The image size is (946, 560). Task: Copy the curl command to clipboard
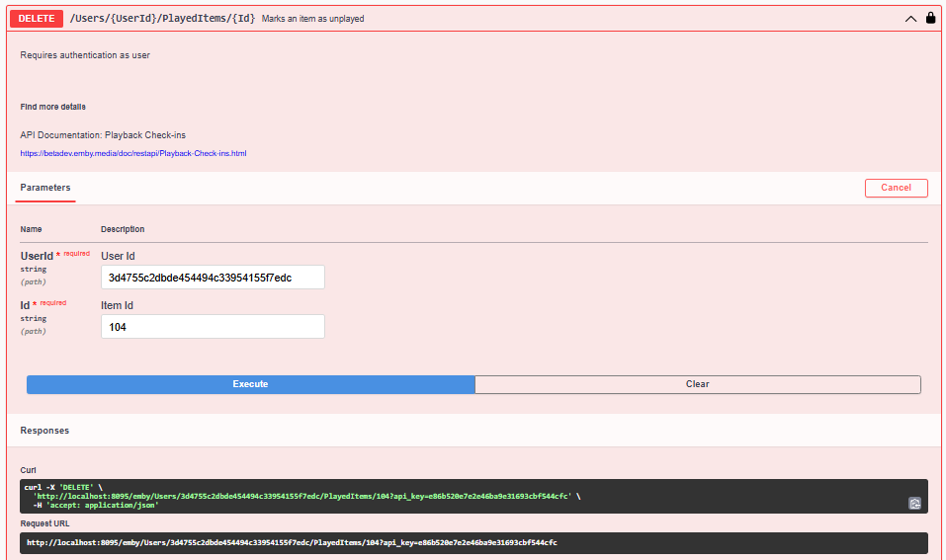[x=914, y=504]
